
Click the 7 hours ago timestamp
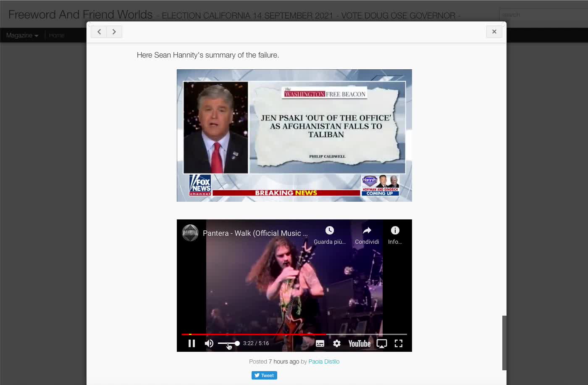[284, 361]
